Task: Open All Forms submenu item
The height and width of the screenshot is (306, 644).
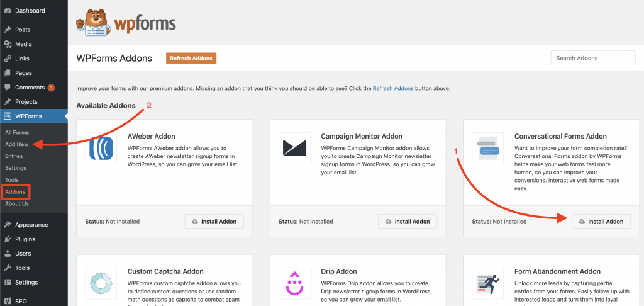Action: [x=17, y=132]
